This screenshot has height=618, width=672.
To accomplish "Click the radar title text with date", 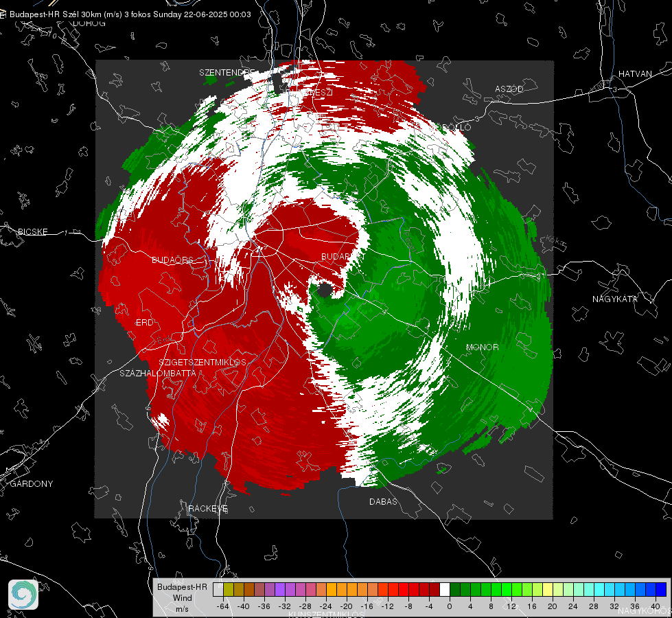I will [x=130, y=14].
